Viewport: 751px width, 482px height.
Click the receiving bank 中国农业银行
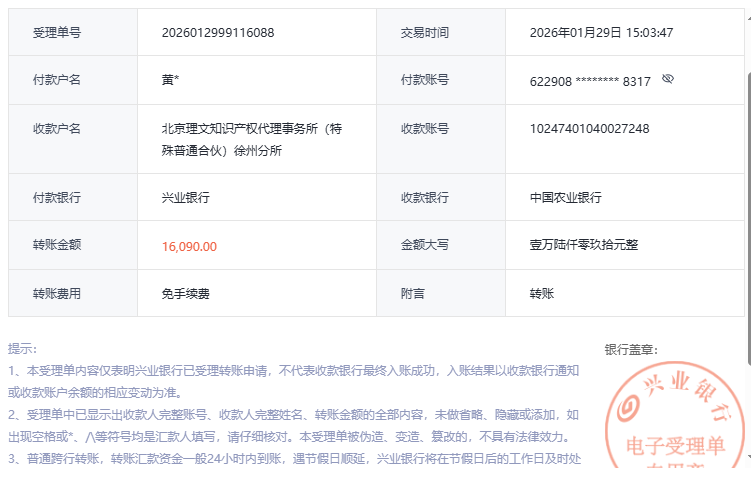566,198
